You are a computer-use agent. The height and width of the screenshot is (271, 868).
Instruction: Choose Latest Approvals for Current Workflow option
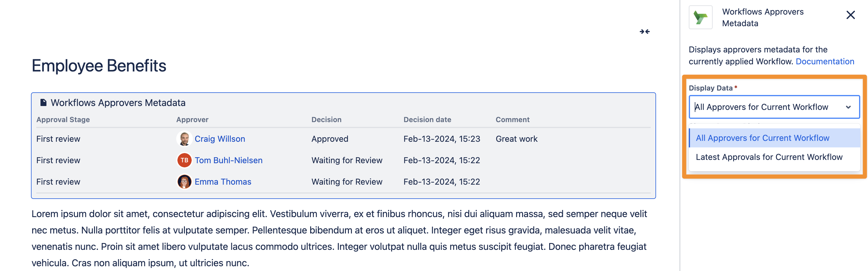(769, 158)
